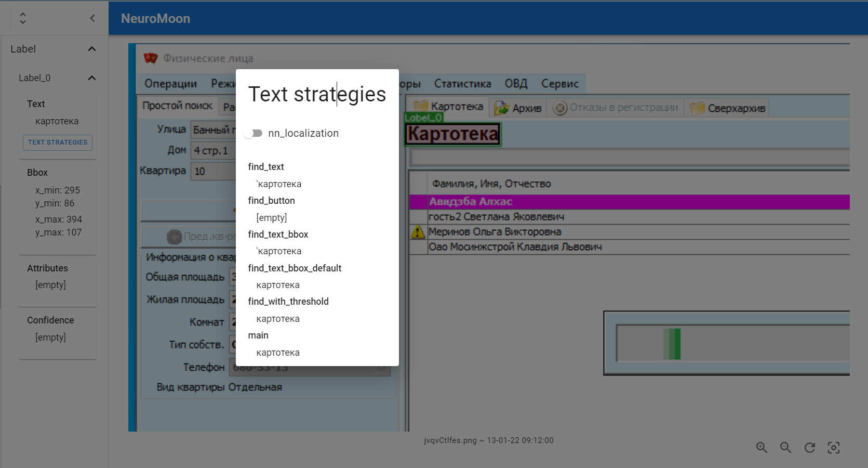Click the Дом field showing 4 стр.1

click(213, 151)
